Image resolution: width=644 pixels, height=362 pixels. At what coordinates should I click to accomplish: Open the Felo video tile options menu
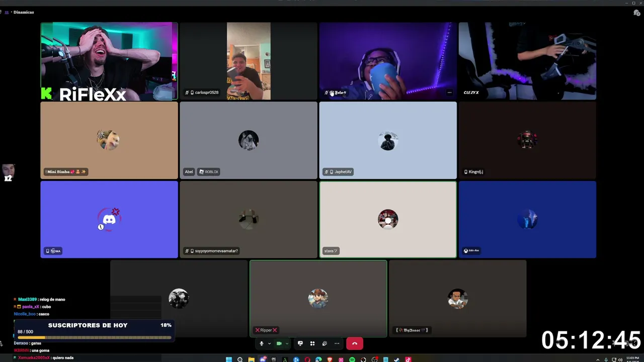[x=449, y=93]
